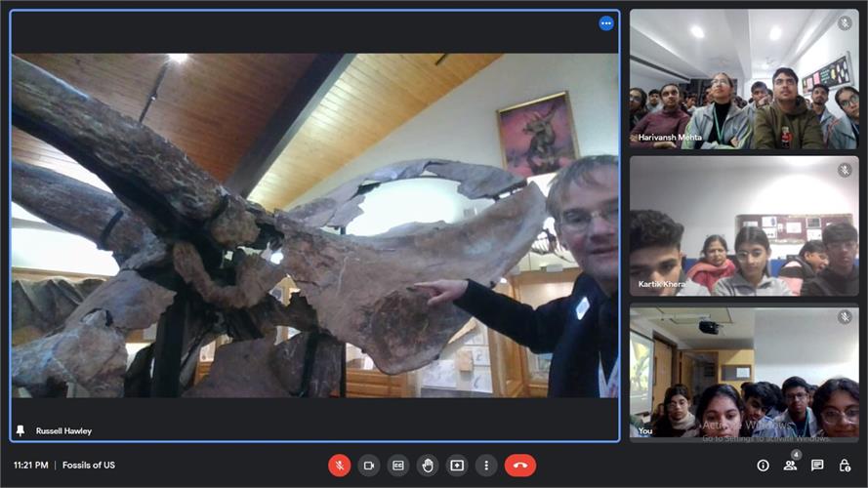This screenshot has height=488, width=868.
Task: Leave the call with red hang-up button
Action: tap(520, 466)
